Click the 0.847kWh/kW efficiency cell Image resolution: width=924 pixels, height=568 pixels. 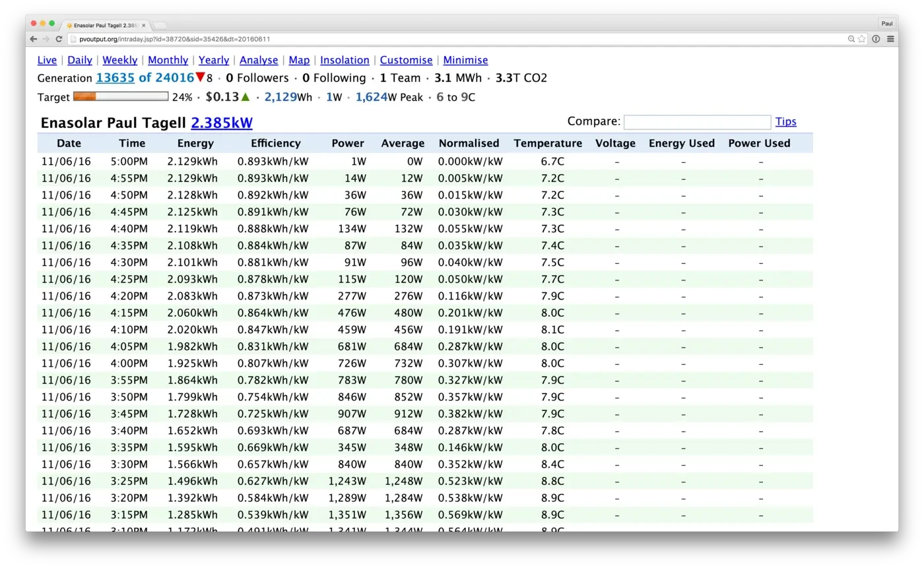pos(273,330)
